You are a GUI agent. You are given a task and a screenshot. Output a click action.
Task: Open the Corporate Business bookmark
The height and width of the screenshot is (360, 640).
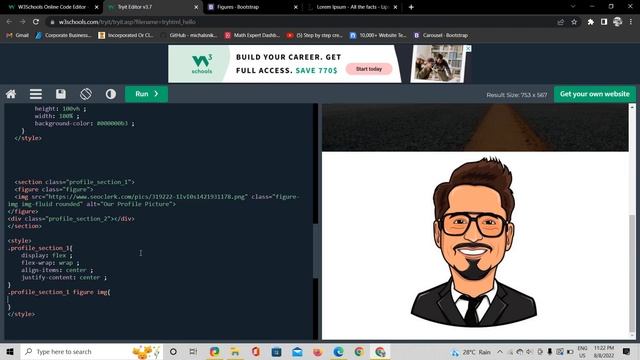(x=64, y=36)
